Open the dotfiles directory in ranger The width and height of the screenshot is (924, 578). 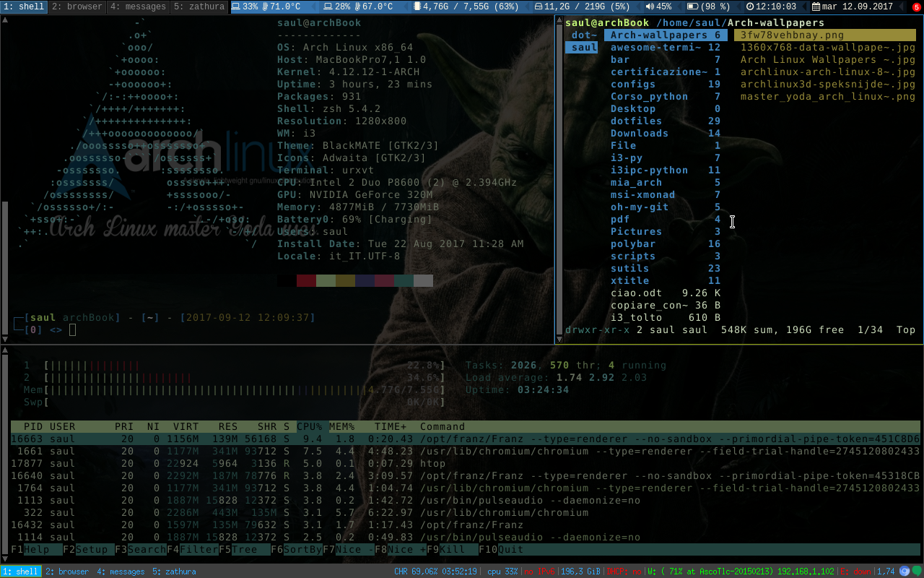666,121
